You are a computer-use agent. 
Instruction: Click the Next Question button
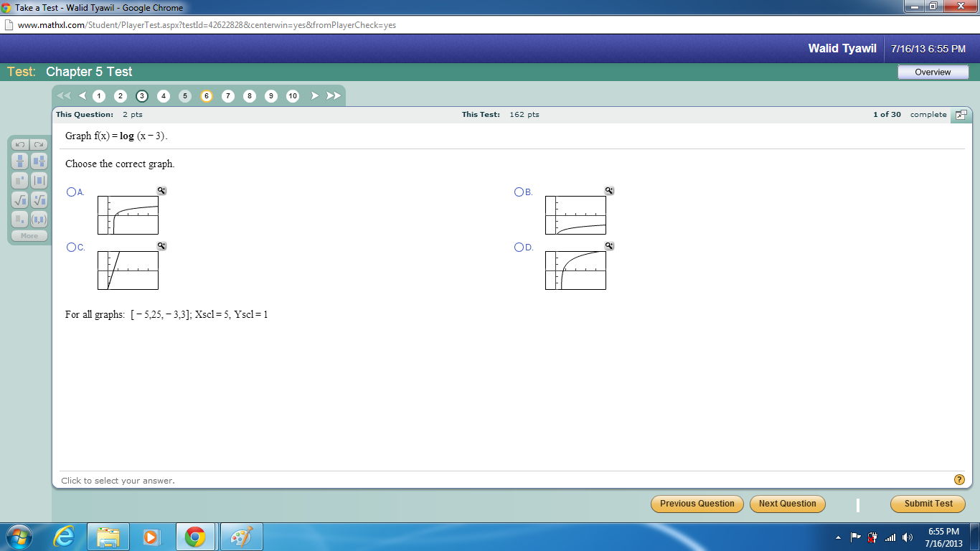click(787, 504)
